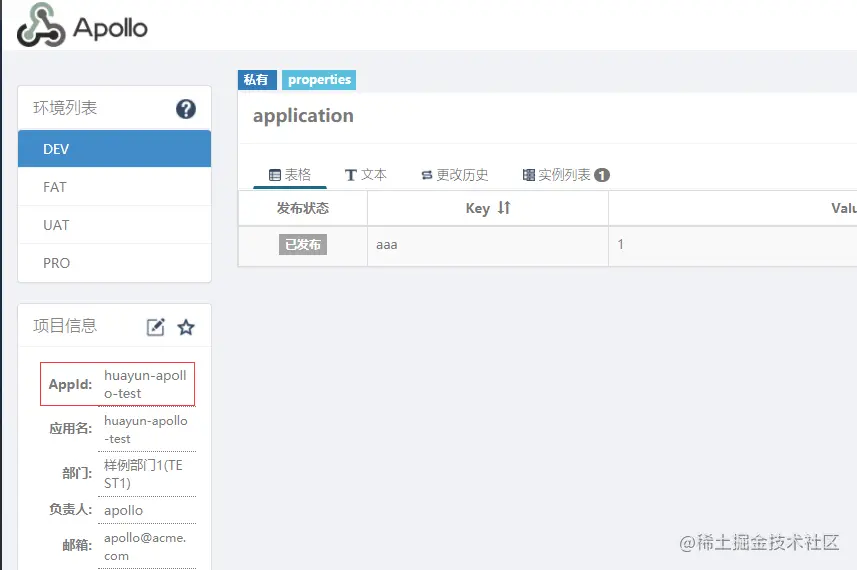Image resolution: width=857 pixels, height=570 pixels.
Task: Click the 应用名 value huayun-apollo-test
Action: click(146, 430)
